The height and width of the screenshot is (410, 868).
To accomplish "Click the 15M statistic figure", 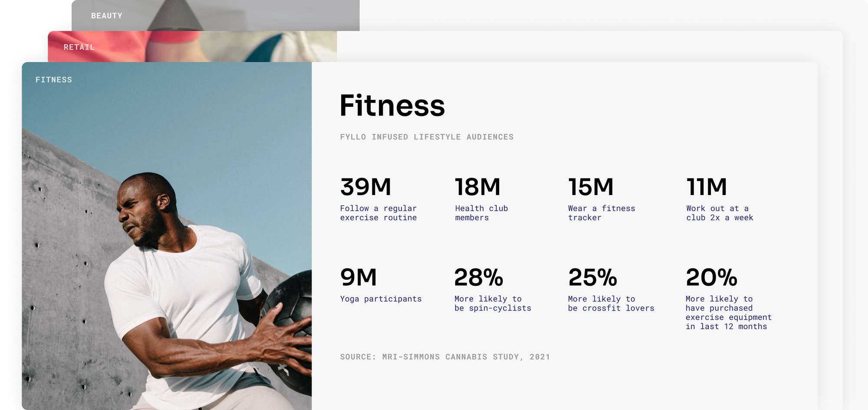I will (591, 187).
